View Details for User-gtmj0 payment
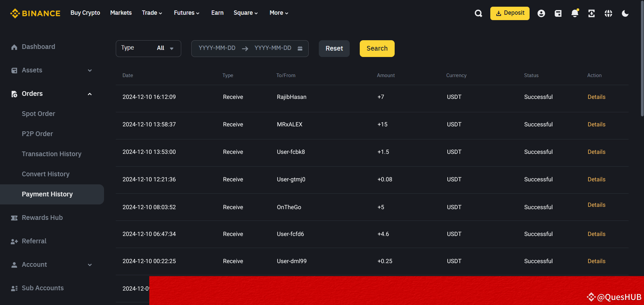This screenshot has height=305, width=644. (x=596, y=179)
